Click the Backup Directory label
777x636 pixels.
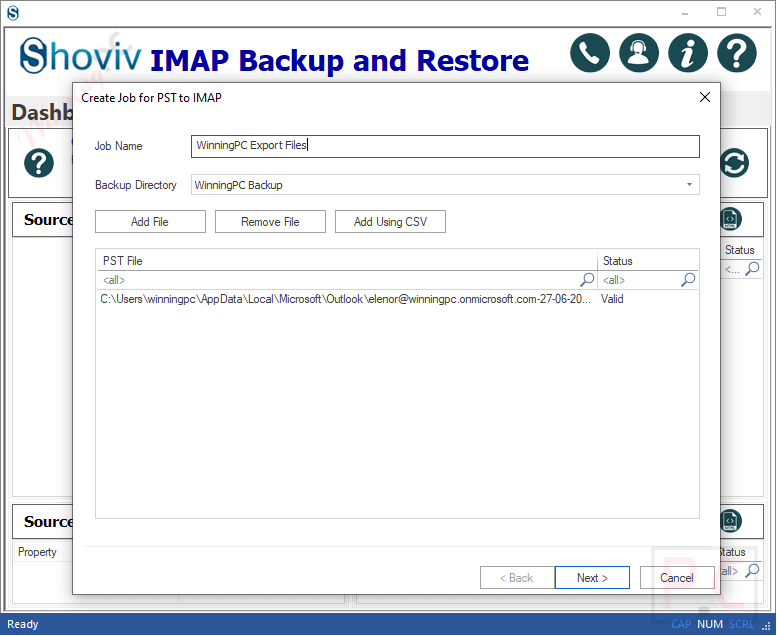point(136,185)
